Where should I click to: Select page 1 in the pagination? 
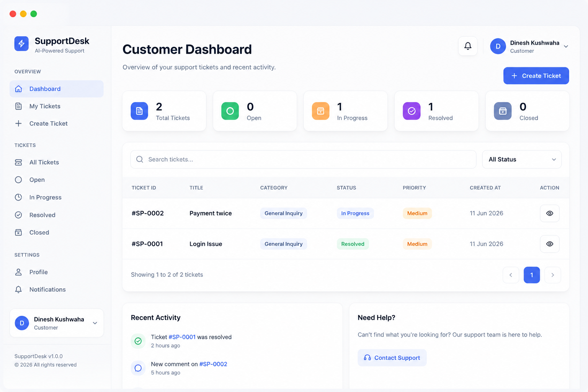[x=532, y=275]
